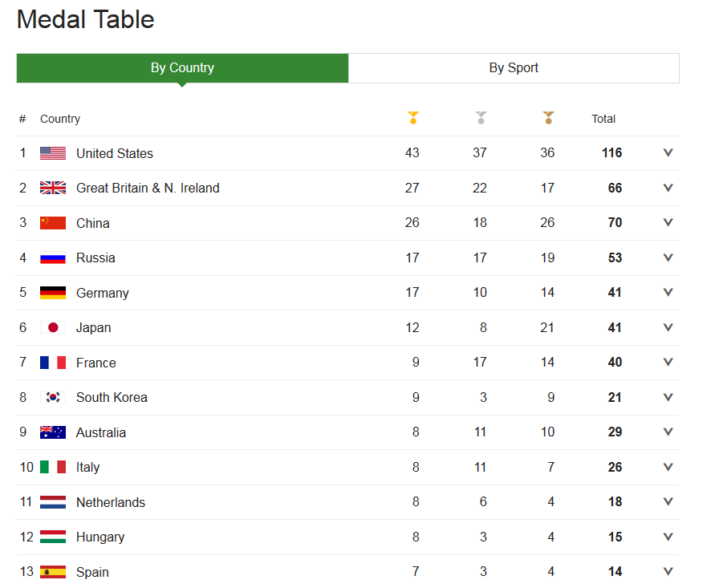Click the Germany flag icon
Screen dimensions: 711x588
pyautogui.click(x=51, y=292)
